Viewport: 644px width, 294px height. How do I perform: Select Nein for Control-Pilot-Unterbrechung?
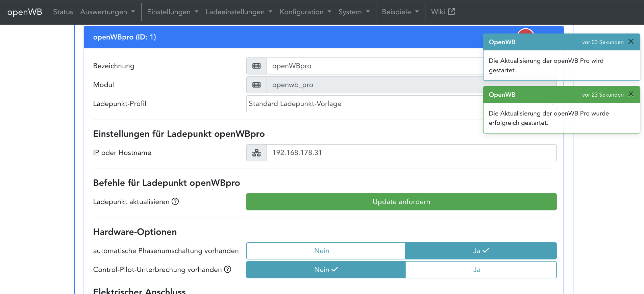(326, 270)
